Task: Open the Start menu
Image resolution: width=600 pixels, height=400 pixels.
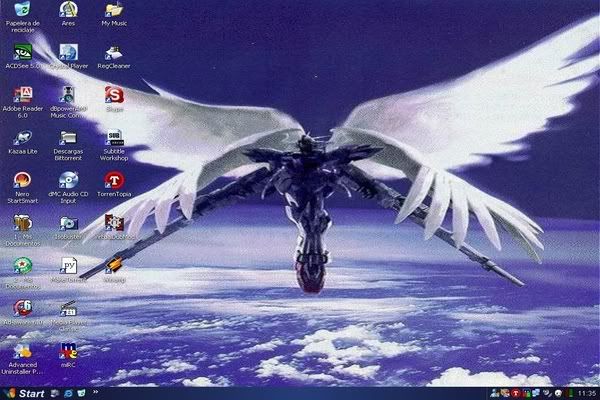Action: (x=24, y=393)
